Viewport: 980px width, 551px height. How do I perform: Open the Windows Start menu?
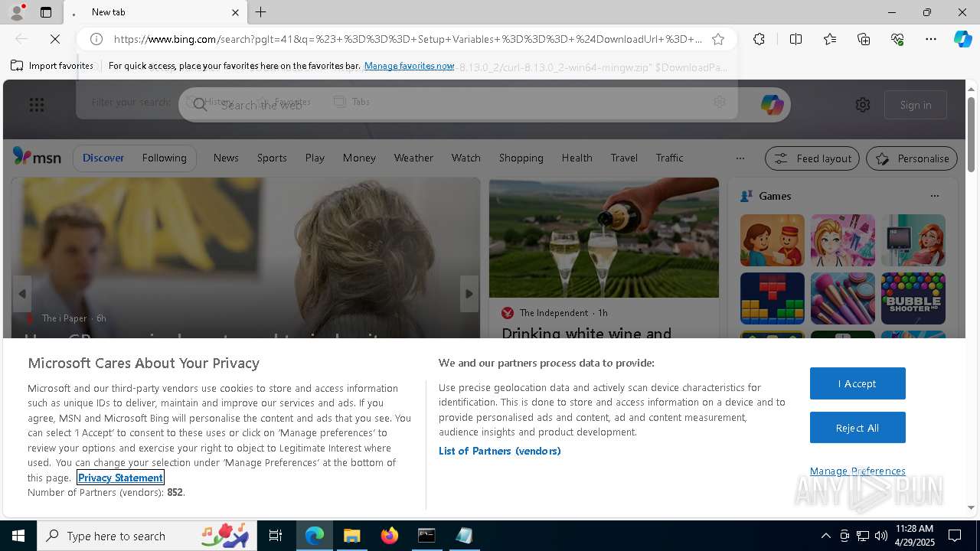click(18, 536)
